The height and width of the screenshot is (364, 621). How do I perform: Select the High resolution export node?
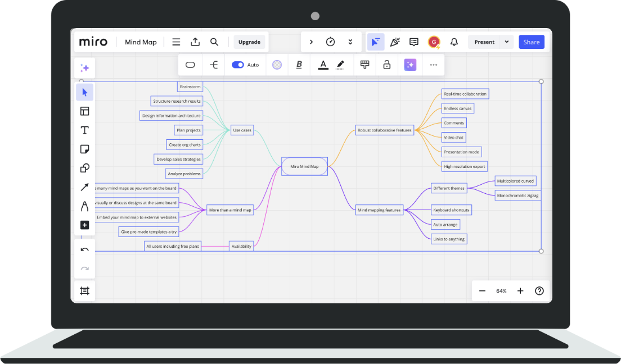[465, 167]
